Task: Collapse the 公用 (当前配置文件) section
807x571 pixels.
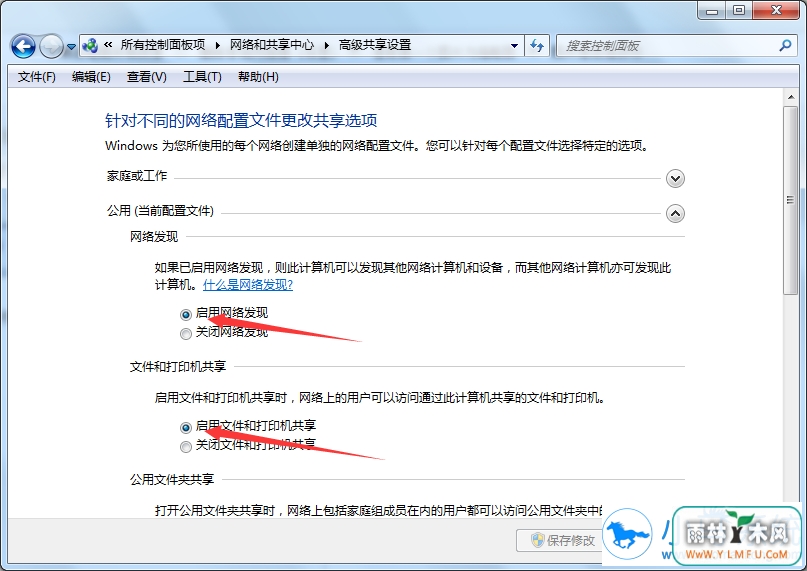Action: (x=675, y=213)
